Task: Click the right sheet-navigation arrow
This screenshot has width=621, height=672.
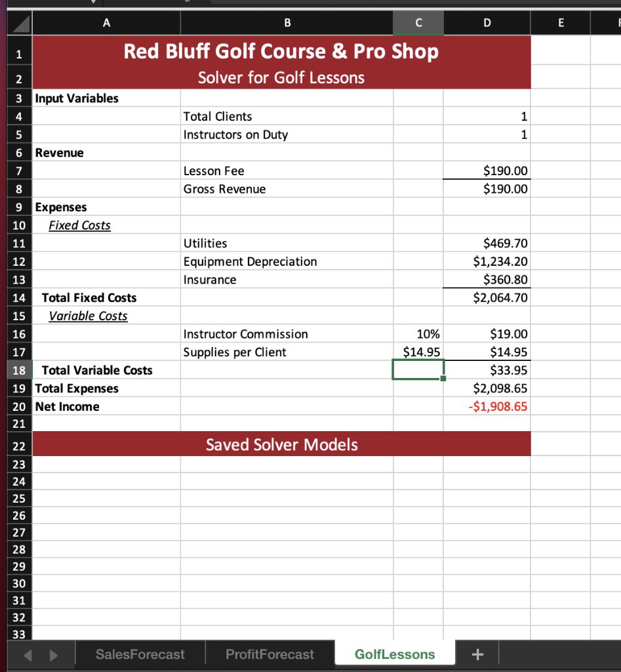Action: pos(54,654)
